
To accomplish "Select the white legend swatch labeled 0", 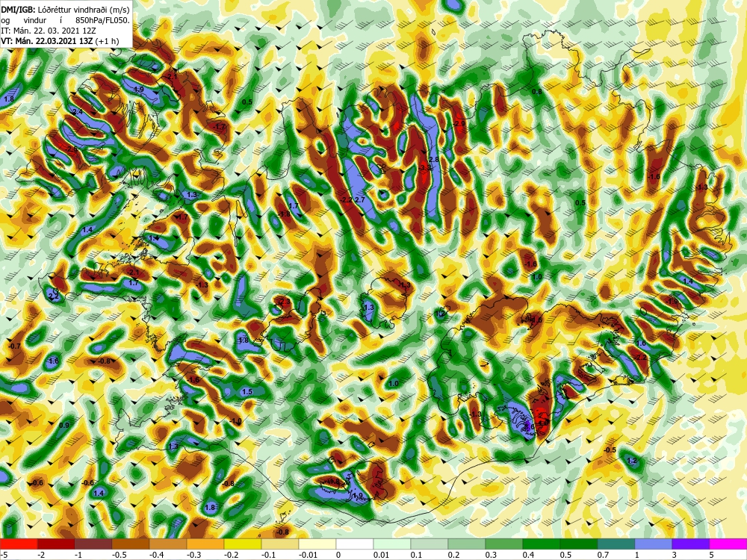I will [354, 544].
